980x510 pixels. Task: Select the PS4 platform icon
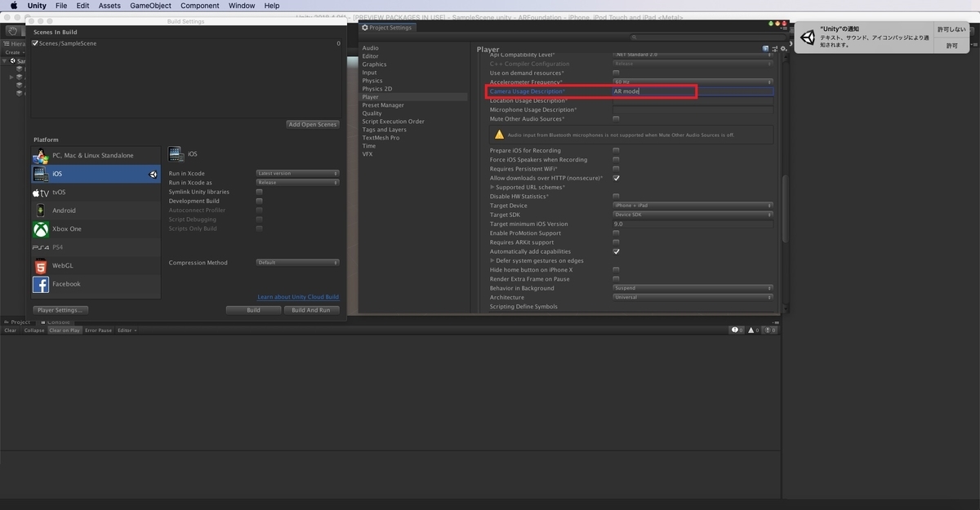pos(41,247)
